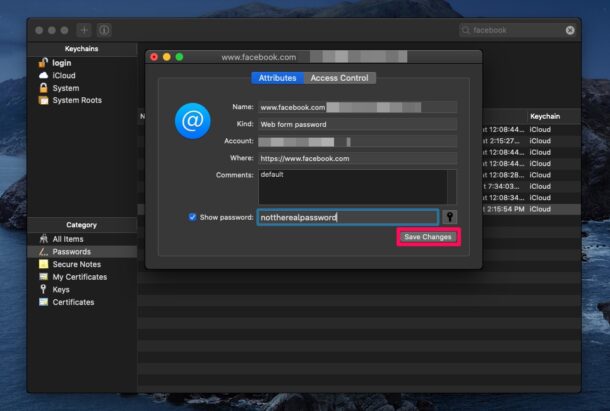Click the Kind field 'Web form password'
Screen dimensions: 610x411
[358, 124]
